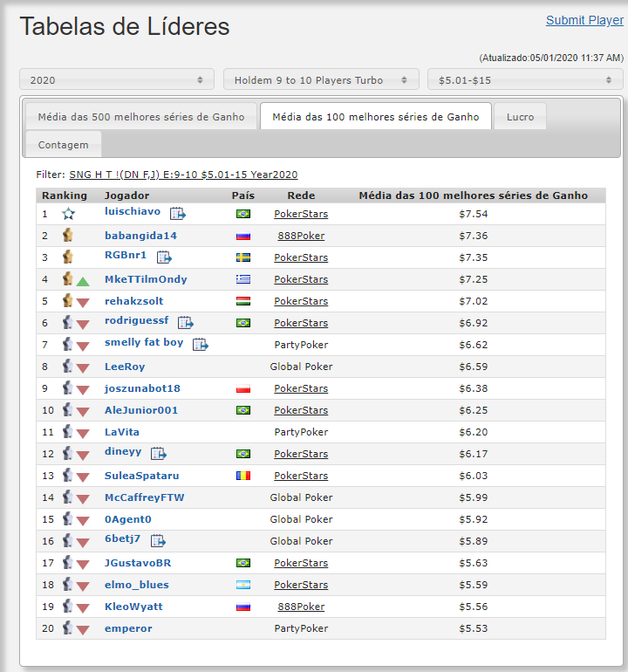Open the filter link SNG H T Year2020
Image resolution: width=628 pixels, height=672 pixels.
point(183,175)
